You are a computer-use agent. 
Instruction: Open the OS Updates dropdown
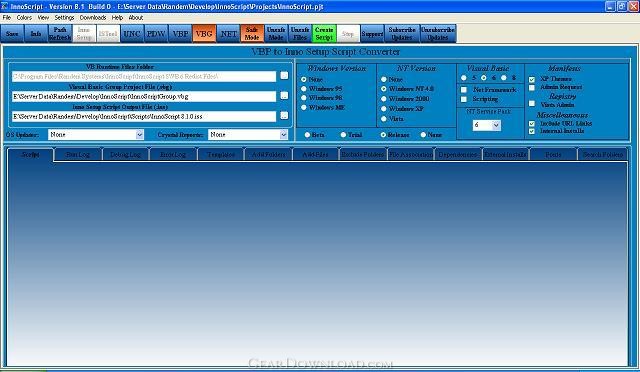(140, 134)
